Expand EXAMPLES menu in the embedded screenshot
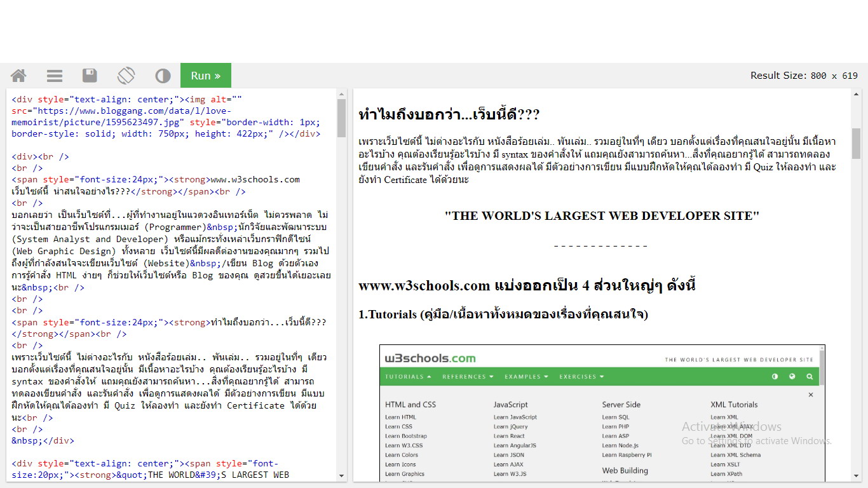This screenshot has width=868, height=488. click(x=526, y=377)
